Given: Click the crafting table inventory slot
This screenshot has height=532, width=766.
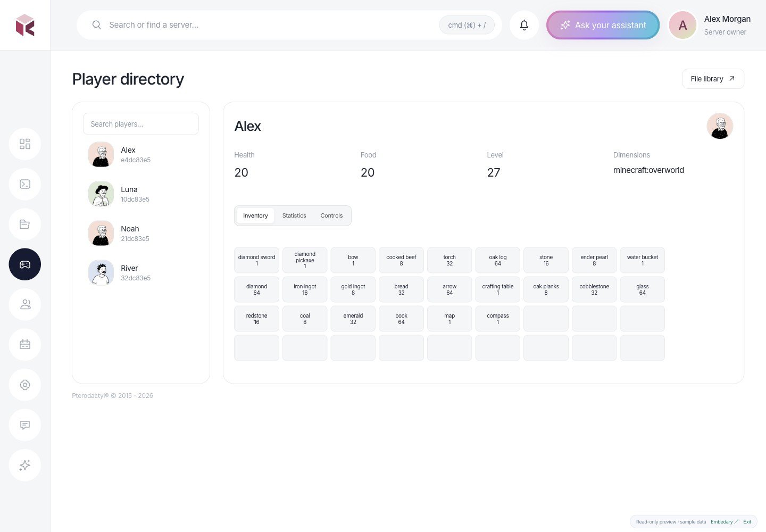Looking at the screenshot, I should coord(498,289).
